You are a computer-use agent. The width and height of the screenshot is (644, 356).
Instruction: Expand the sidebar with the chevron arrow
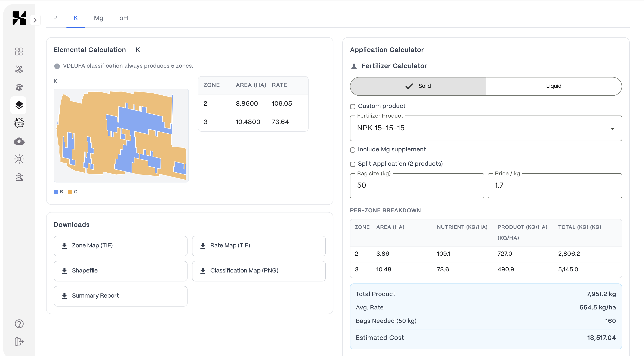35,20
